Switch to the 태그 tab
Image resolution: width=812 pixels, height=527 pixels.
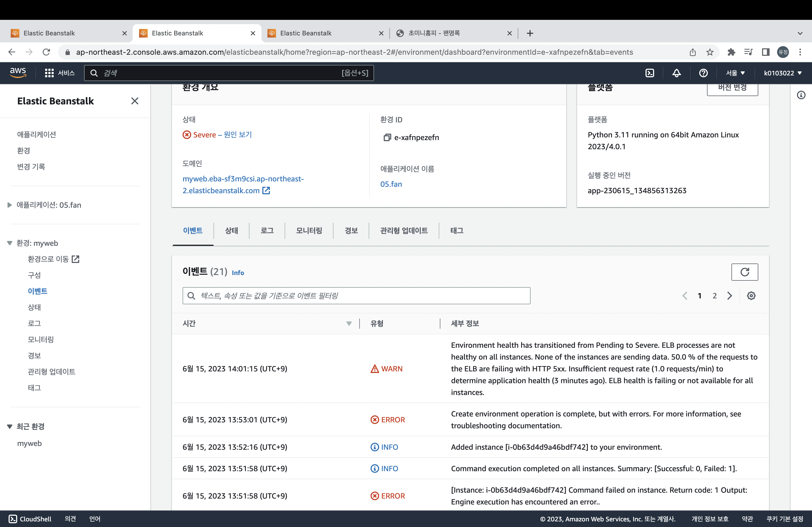(x=457, y=231)
